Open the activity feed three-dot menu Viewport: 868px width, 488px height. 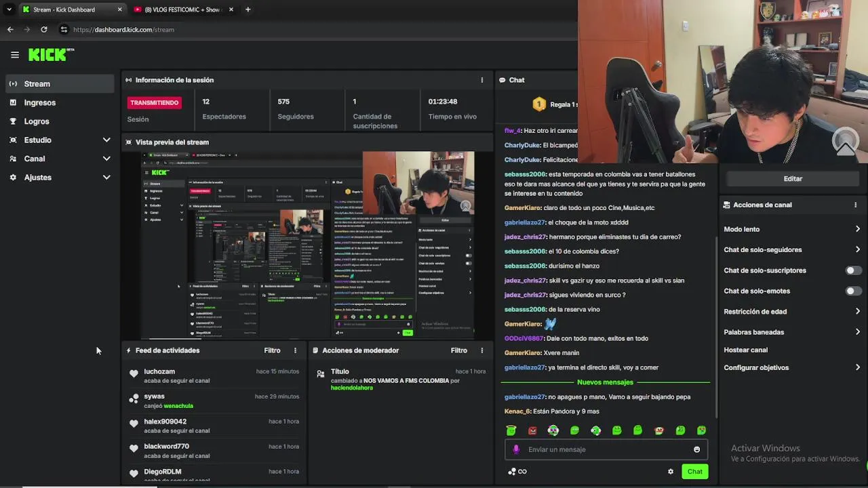coord(295,350)
